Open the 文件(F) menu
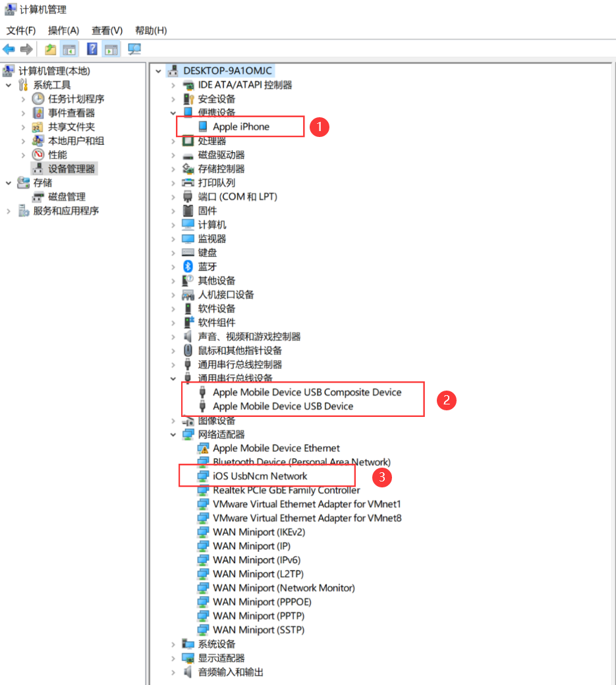Screen dimensions: 616x685 click(x=21, y=30)
